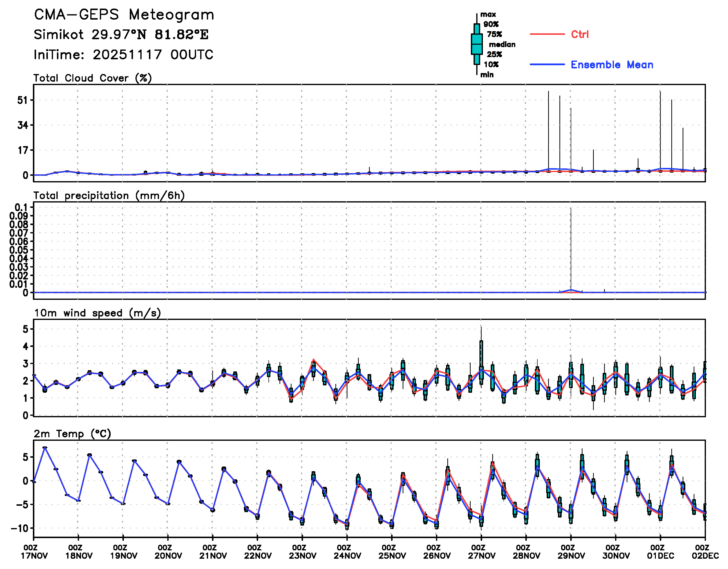The width and height of the screenshot is (728, 569).
Task: Click the blue Ensemble Mean legend line
Action: point(547,64)
